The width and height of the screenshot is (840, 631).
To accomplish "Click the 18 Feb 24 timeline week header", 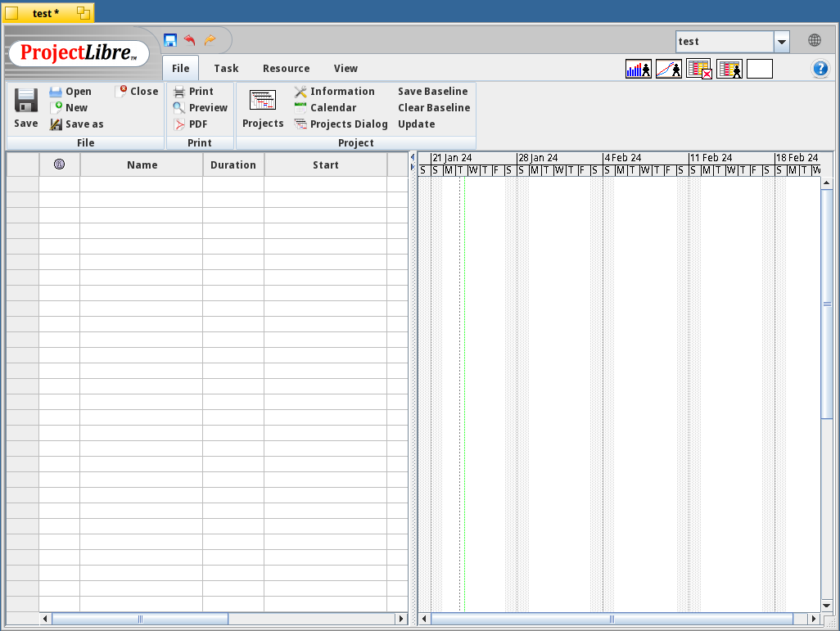I will (797, 158).
